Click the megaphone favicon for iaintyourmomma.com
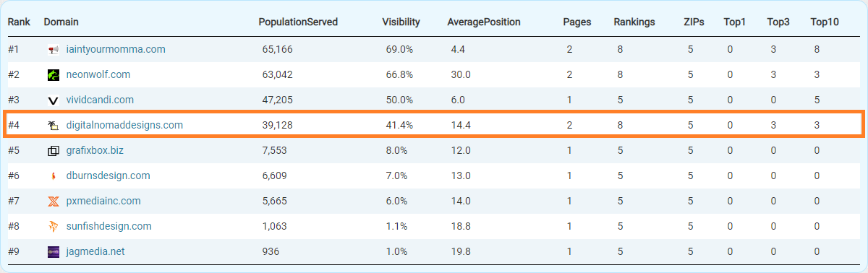 point(53,50)
